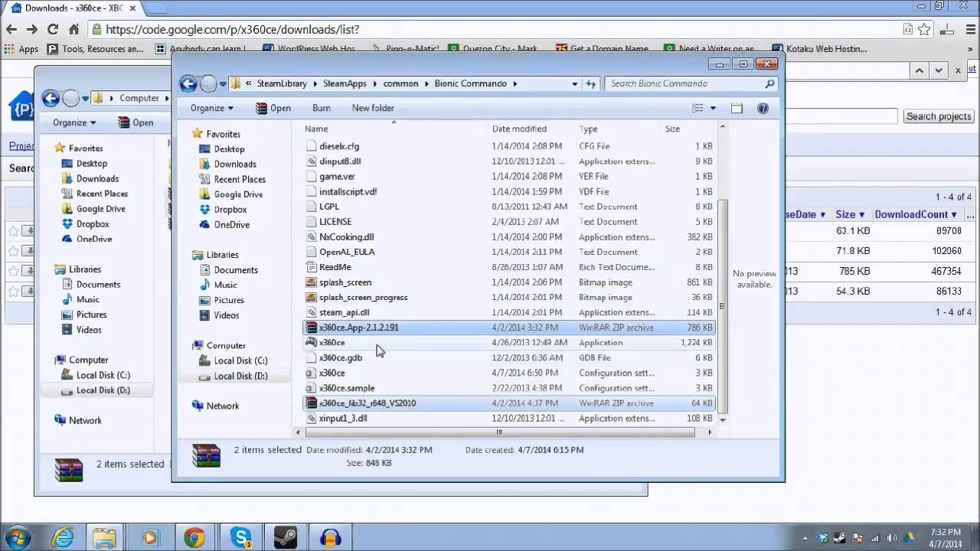Open Windows Media Player from the taskbar

click(x=149, y=537)
